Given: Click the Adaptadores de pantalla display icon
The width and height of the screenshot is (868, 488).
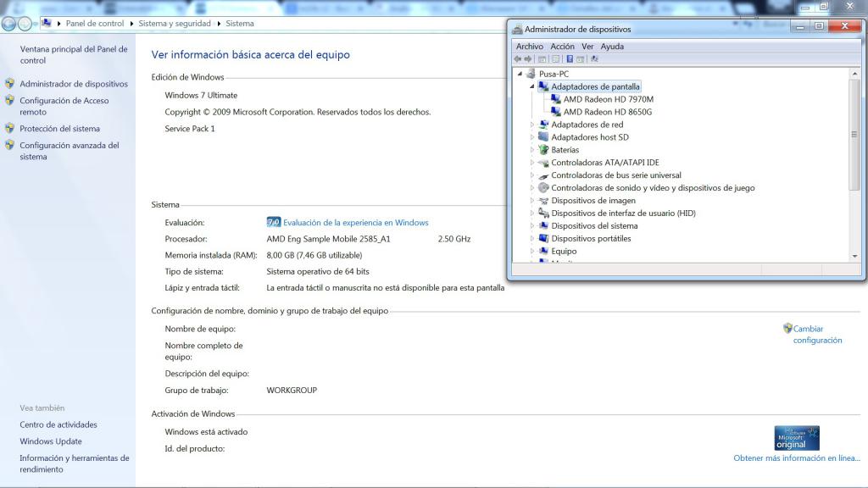Looking at the screenshot, I should coord(543,86).
